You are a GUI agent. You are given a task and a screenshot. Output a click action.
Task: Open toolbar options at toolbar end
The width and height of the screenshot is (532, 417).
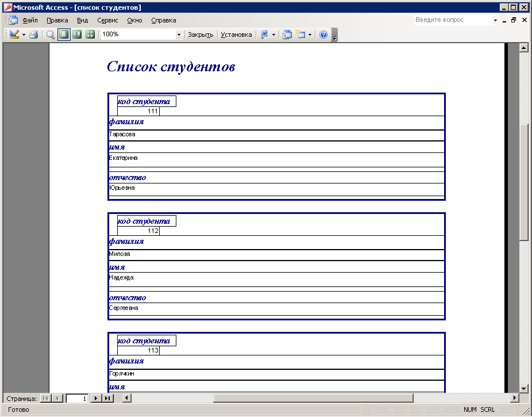334,35
